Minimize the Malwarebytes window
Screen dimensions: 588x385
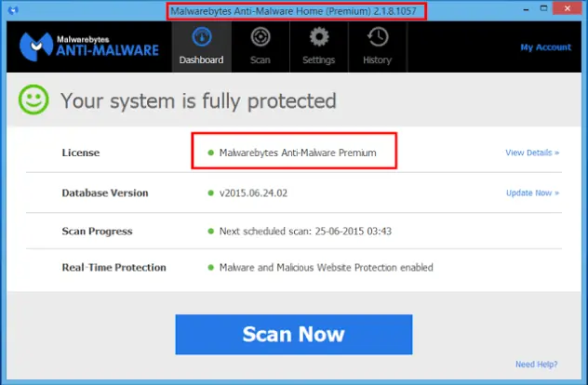coord(526,9)
